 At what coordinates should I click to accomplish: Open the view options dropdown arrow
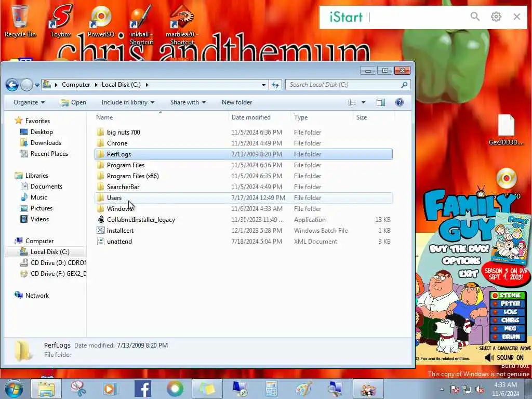coord(363,102)
